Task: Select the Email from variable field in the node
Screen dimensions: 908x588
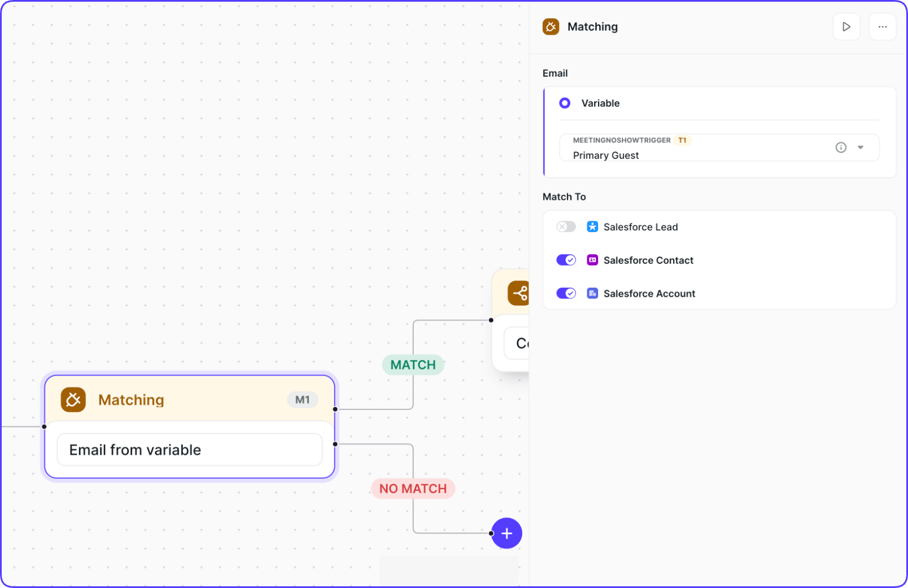Action: 190,450
